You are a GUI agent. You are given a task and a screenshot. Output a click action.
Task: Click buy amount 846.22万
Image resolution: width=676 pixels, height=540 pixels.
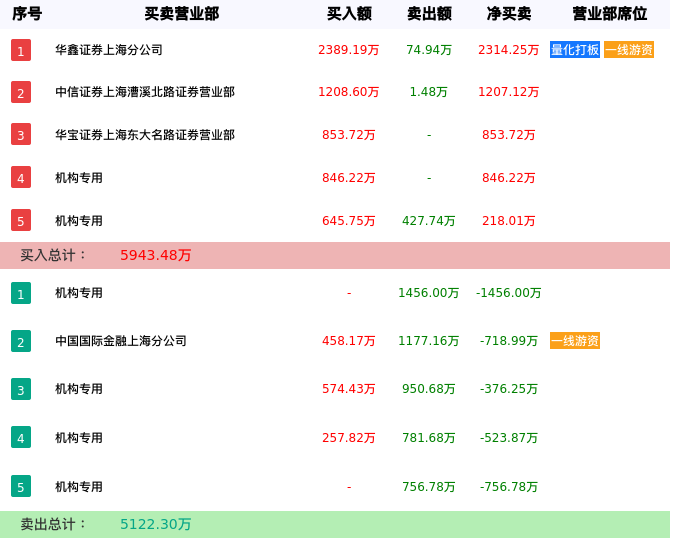(x=348, y=178)
